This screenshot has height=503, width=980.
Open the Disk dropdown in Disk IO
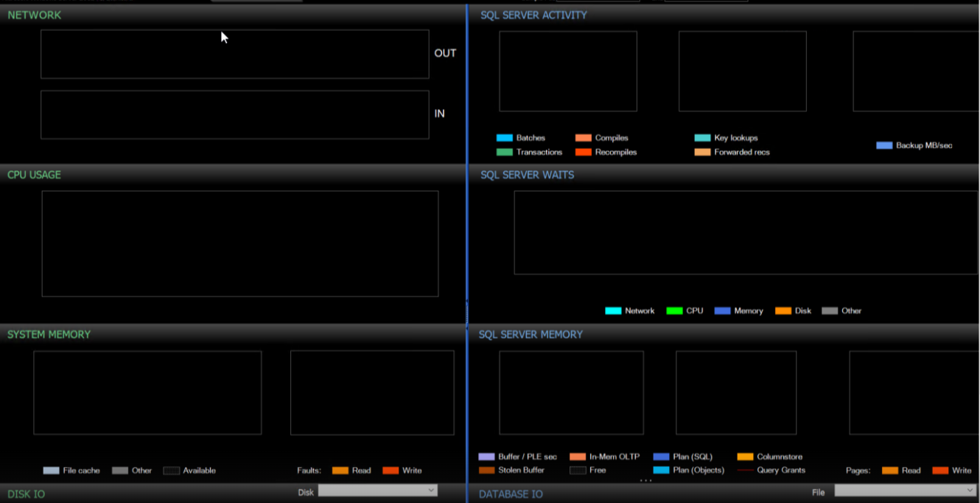(377, 490)
